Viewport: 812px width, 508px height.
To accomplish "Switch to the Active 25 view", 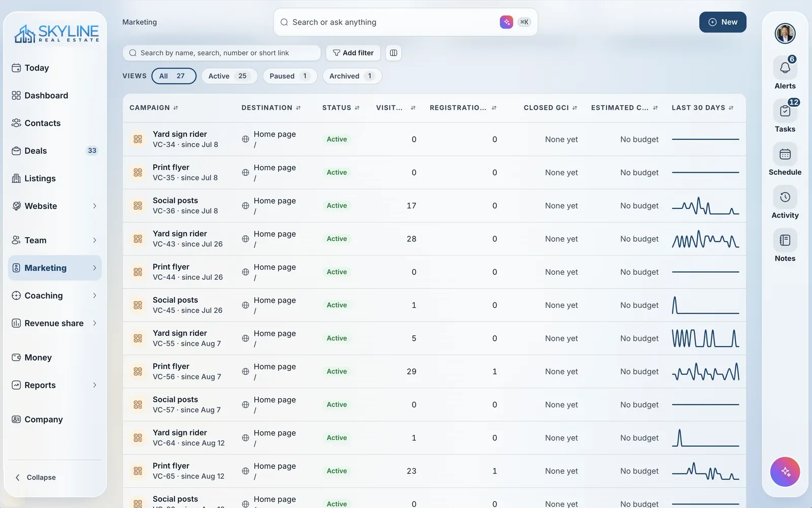I will click(x=229, y=76).
